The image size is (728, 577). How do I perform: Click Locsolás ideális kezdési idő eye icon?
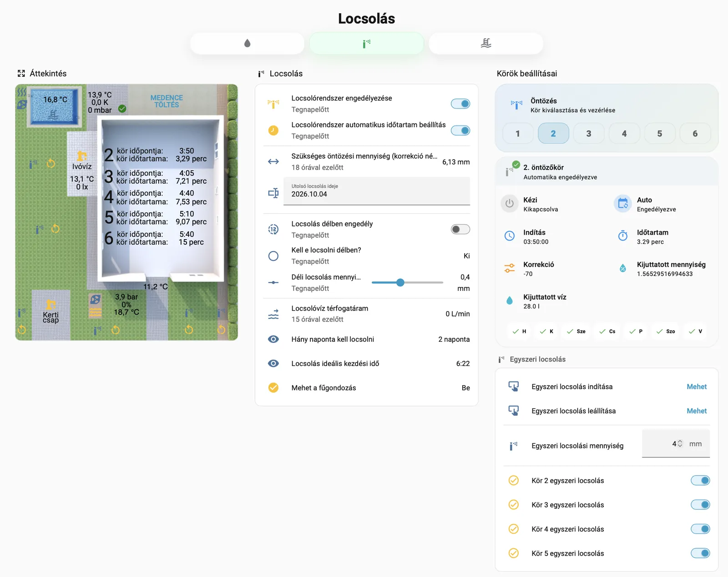273,363
